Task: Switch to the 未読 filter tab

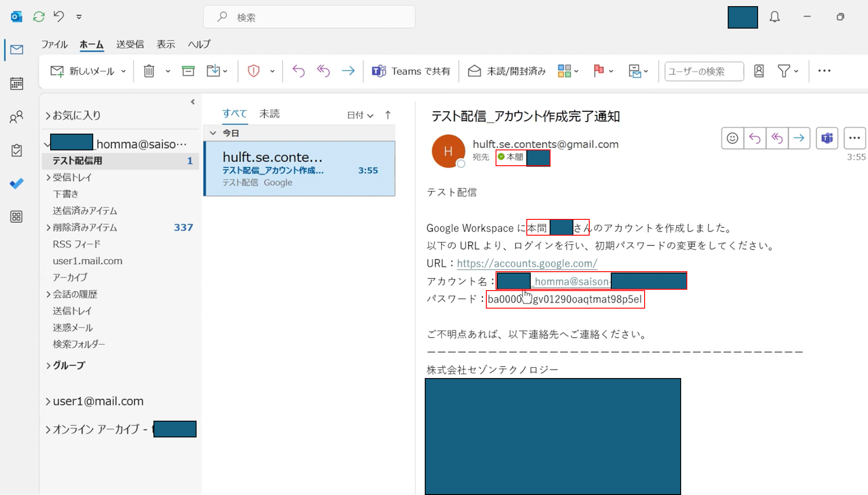Action: pos(269,114)
